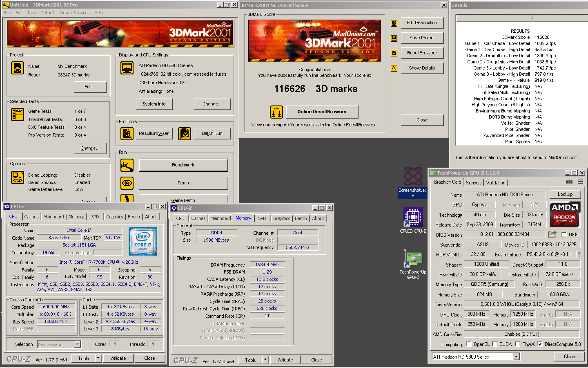This screenshot has height=368, width=588.
Task: Click the Bus Interface question mark icon
Action: pos(579,254)
